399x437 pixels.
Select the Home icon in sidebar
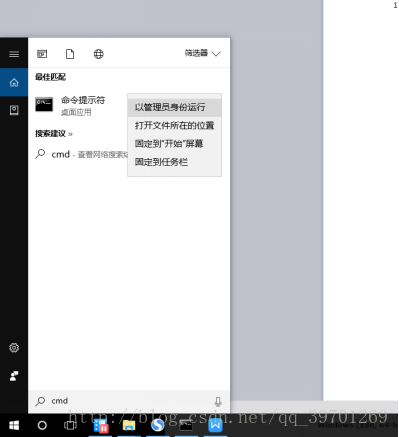(x=14, y=82)
